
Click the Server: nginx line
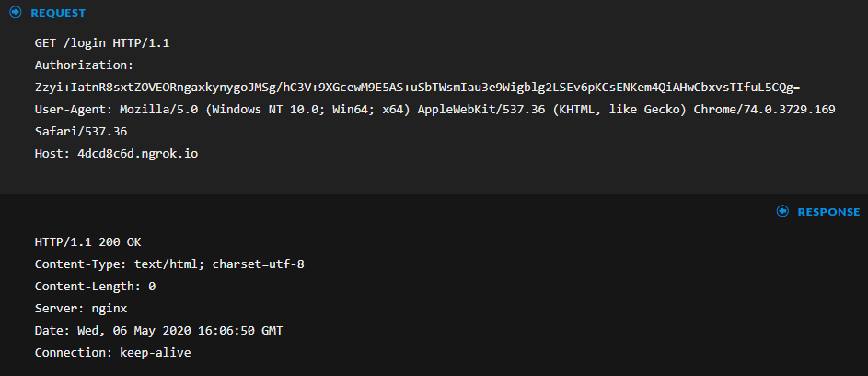(81, 308)
